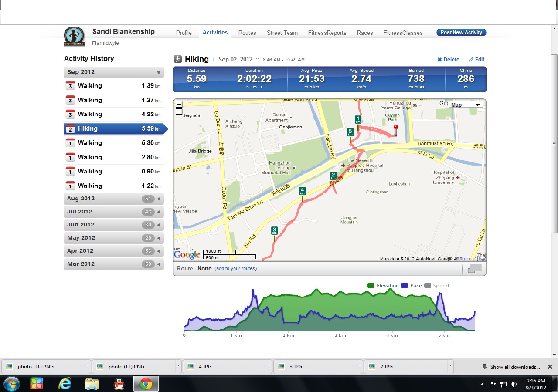This screenshot has width=558, height=392.
Task: Open Internet Explorer from the taskbar
Action: click(65, 384)
